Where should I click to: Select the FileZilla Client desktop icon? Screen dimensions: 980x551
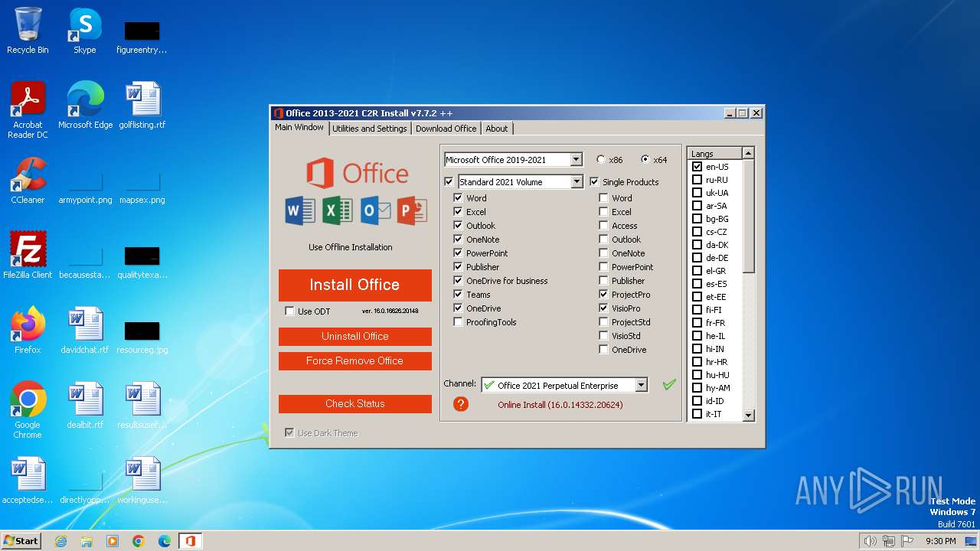(28, 256)
